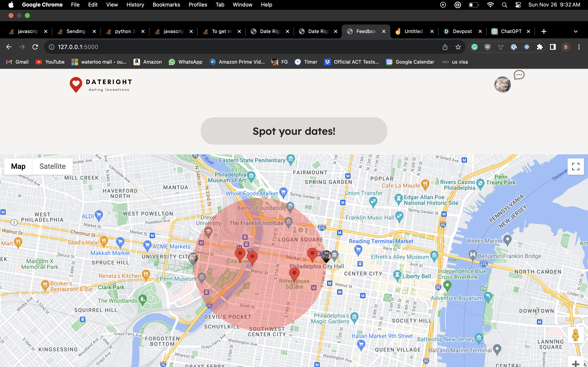Expand the tab search dropdown arrow
The width and height of the screenshot is (588, 367).
576,31
